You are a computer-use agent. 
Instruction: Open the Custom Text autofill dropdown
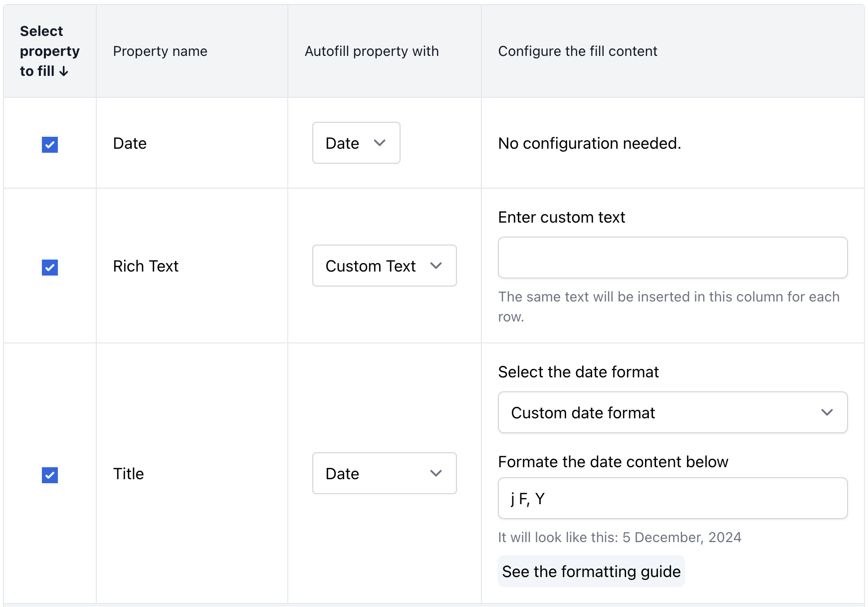pos(385,266)
